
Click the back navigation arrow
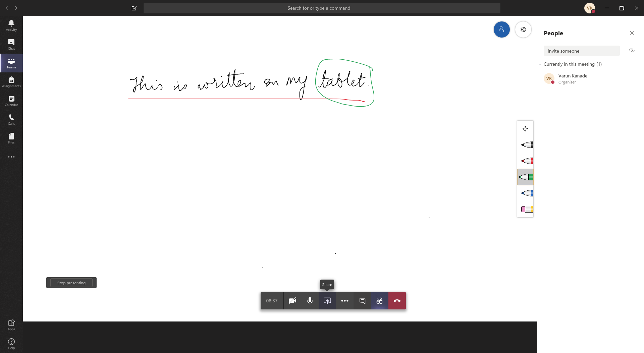(7, 8)
